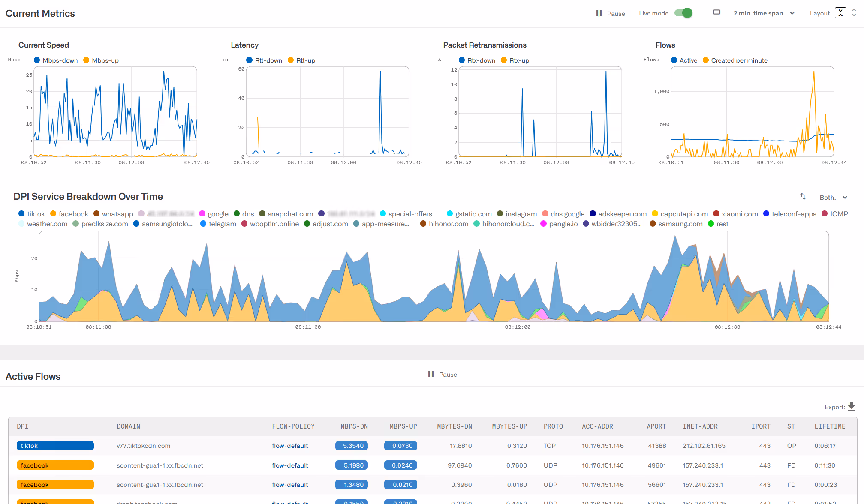864x504 pixels.
Task: Click the Layout up-down stepper arrows
Action: [854, 13]
